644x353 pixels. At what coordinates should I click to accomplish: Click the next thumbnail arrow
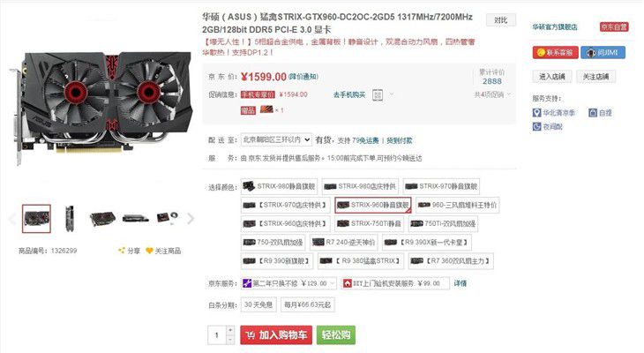[x=191, y=219]
